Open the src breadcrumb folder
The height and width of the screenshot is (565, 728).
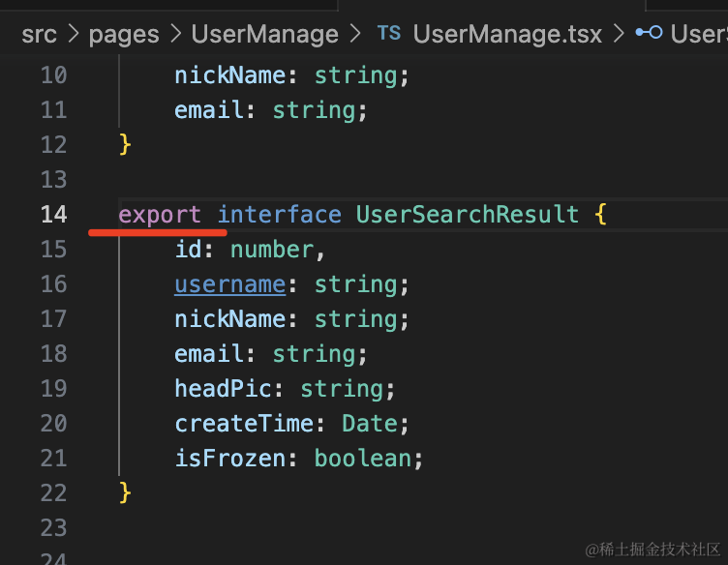tap(39, 35)
